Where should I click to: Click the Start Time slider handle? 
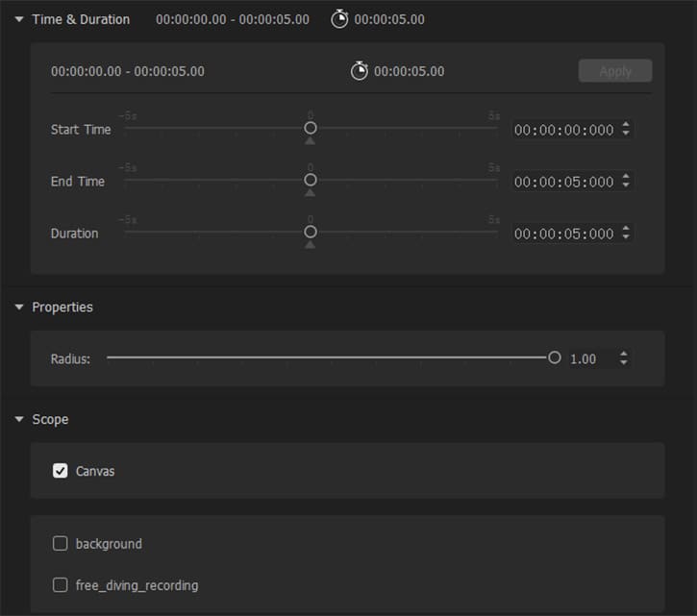311,128
